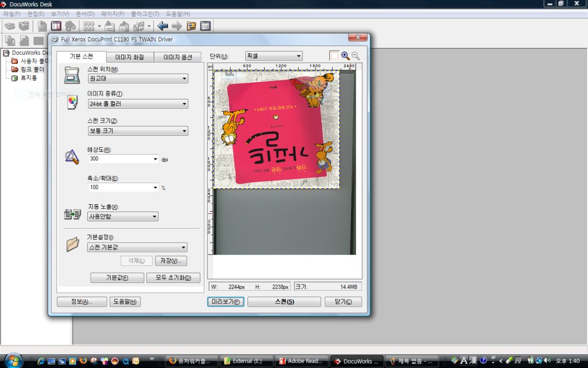Viewport: 588px width, 368px height.
Task: Click the thumbnail grid icon in DocuWorks toolbar
Action: pyautogui.click(x=89, y=26)
